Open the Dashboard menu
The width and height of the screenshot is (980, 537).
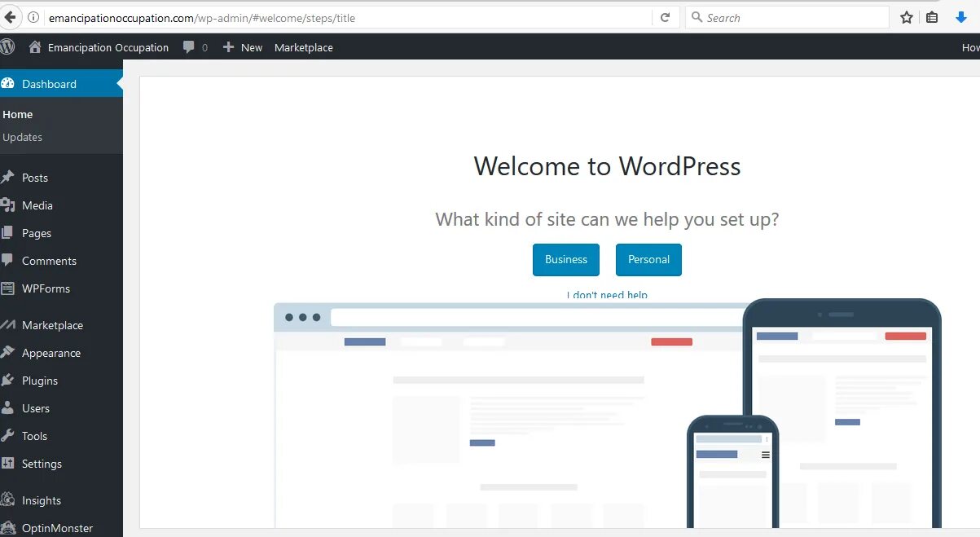pyautogui.click(x=61, y=83)
